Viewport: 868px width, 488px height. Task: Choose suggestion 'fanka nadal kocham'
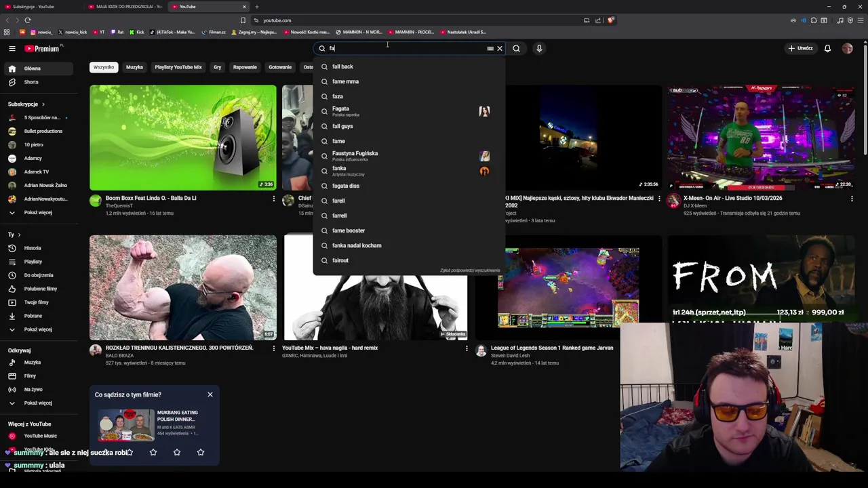pyautogui.click(x=409, y=245)
